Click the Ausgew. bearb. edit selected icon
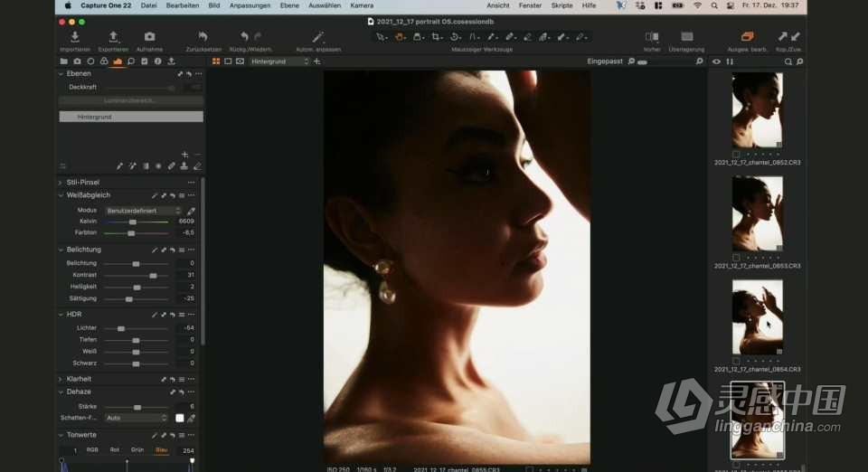 tap(747, 37)
